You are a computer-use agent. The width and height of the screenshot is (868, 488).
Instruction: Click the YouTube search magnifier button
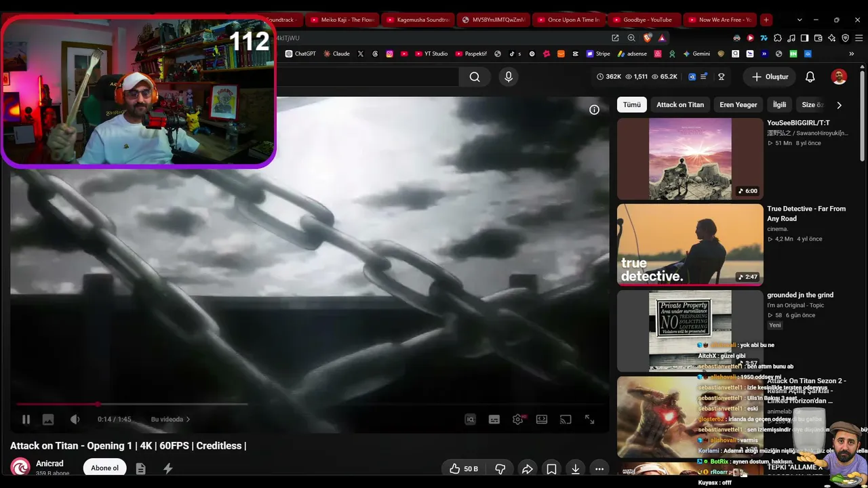click(475, 77)
